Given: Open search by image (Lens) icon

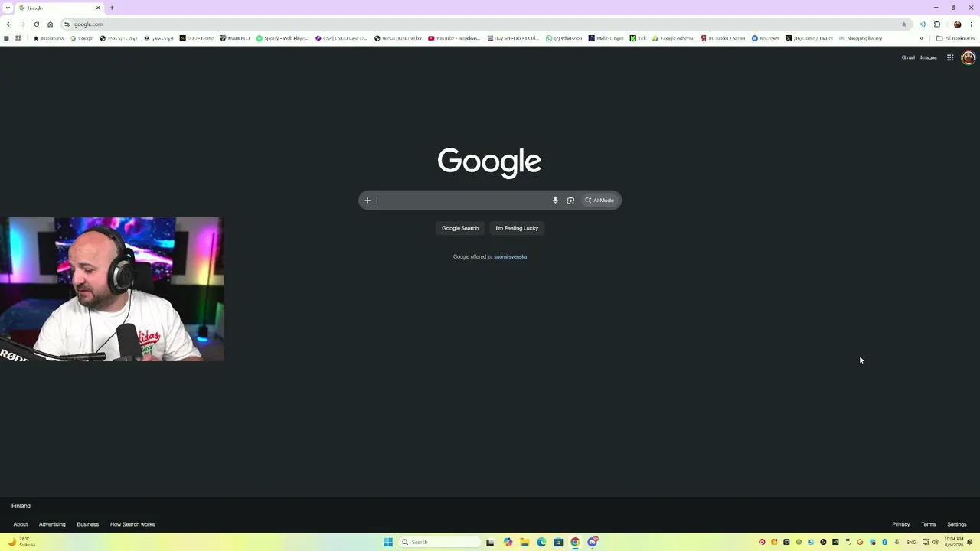Looking at the screenshot, I should pos(570,201).
